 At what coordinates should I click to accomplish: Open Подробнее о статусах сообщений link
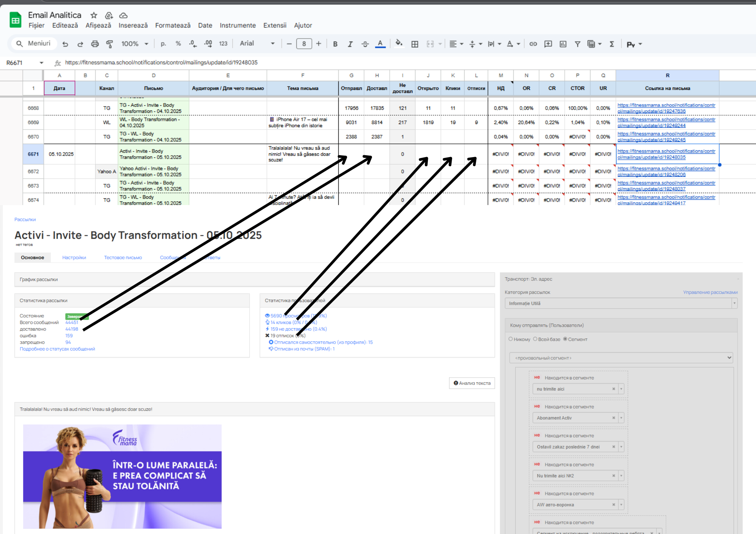coord(57,349)
